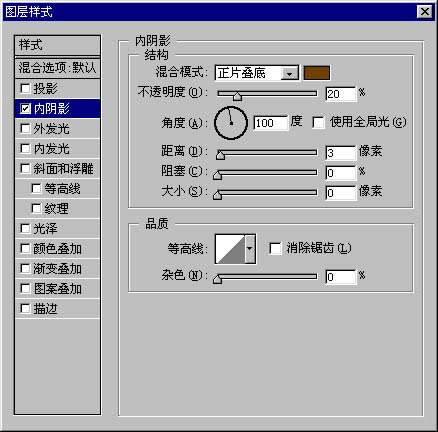Check the 投影 style checkbox
438x432 pixels.
pos(25,89)
